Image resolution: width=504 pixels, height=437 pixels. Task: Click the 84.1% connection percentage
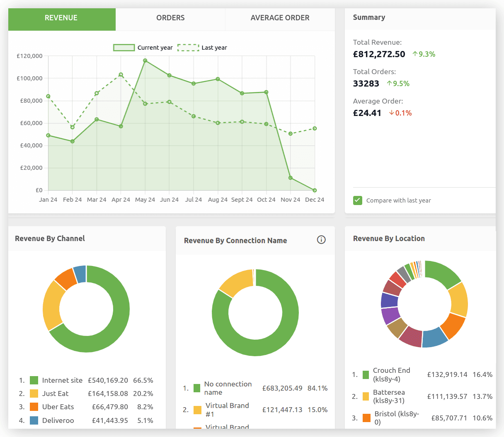(317, 388)
